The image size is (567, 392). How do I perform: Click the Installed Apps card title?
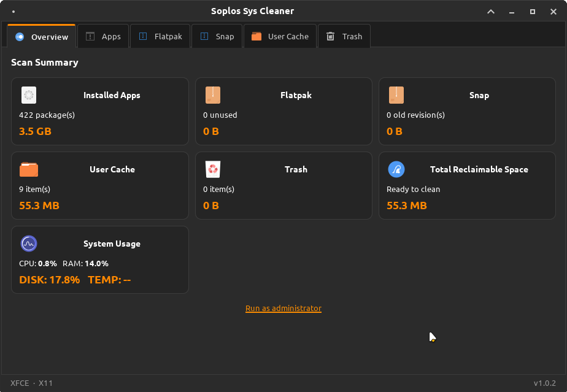[x=112, y=95]
